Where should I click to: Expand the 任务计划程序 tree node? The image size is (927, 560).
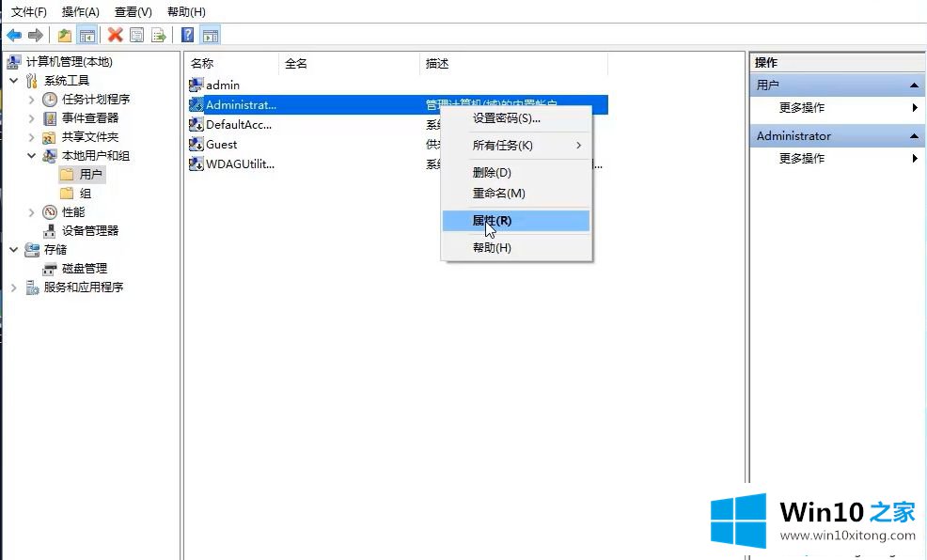(x=31, y=100)
